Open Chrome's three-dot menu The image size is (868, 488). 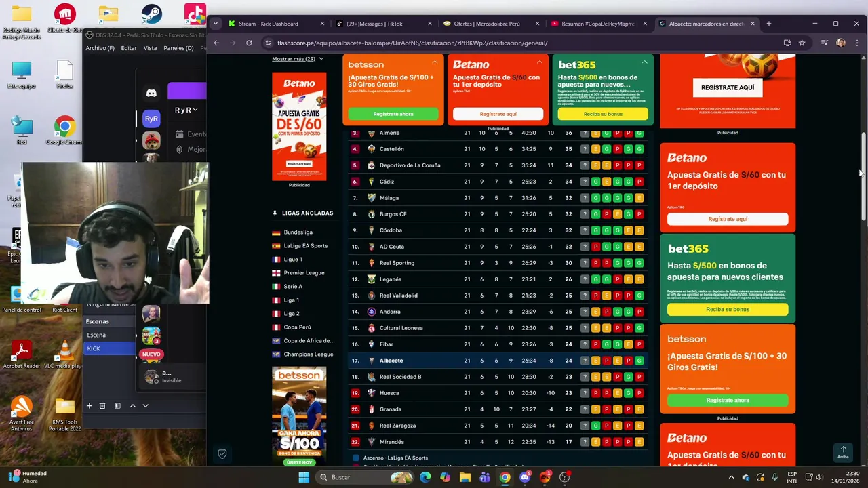point(856,43)
